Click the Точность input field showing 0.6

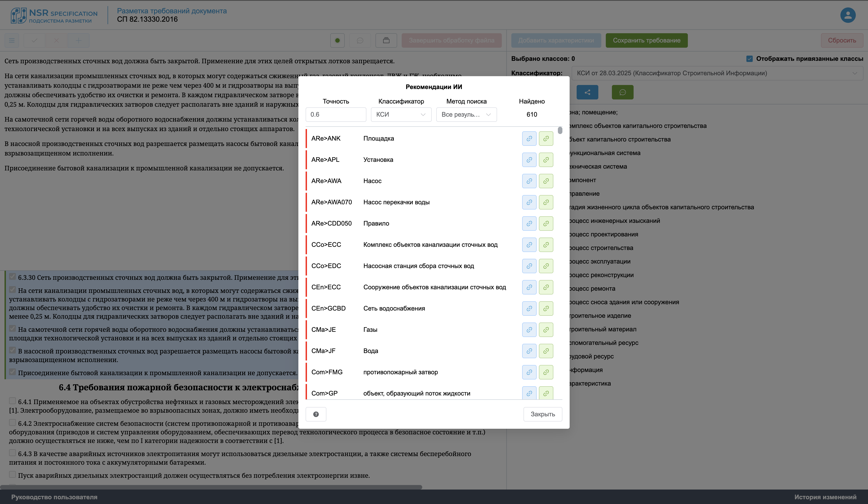[335, 114]
